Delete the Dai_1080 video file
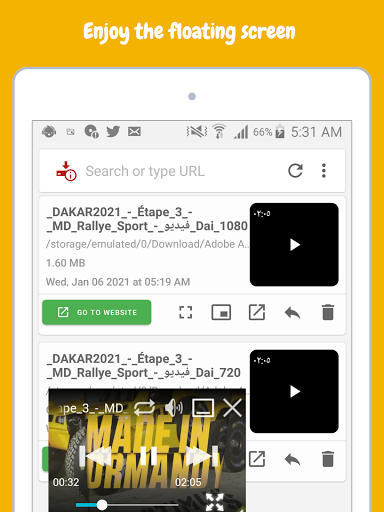The height and width of the screenshot is (512, 384). 328,312
